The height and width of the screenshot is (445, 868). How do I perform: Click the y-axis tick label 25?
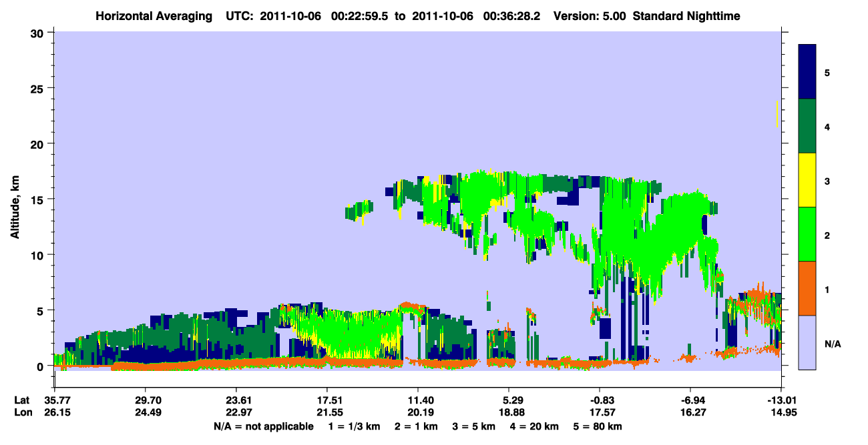pyautogui.click(x=38, y=88)
